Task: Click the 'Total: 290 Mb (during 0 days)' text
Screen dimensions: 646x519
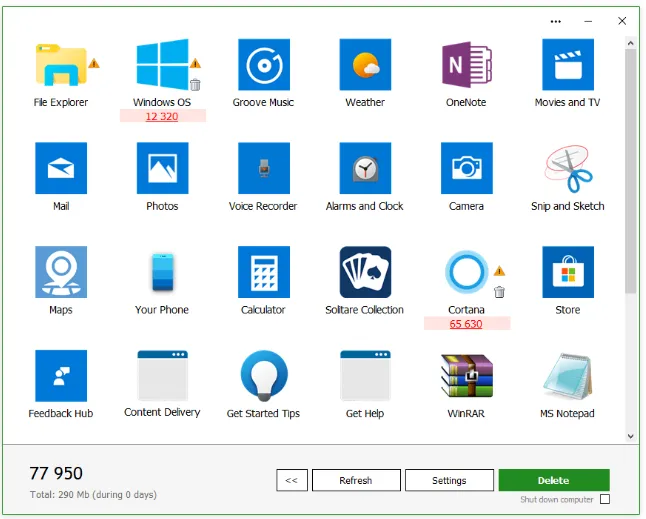Action: [x=93, y=494]
